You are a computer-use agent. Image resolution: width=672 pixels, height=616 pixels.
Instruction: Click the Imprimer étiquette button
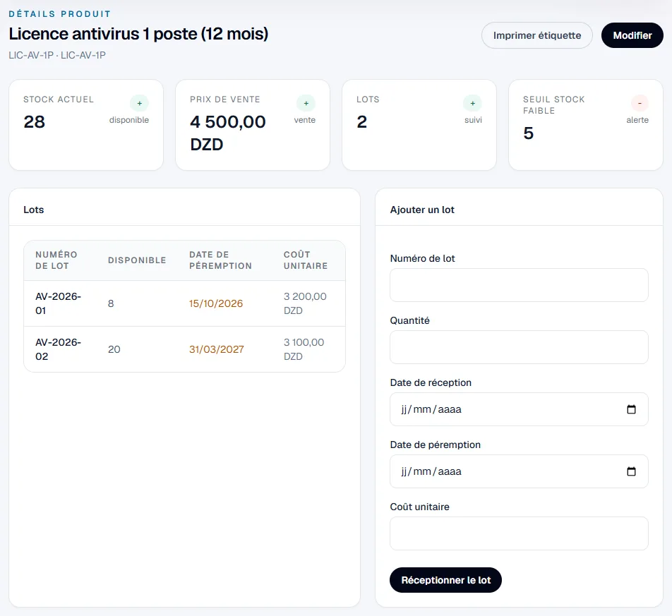(537, 35)
